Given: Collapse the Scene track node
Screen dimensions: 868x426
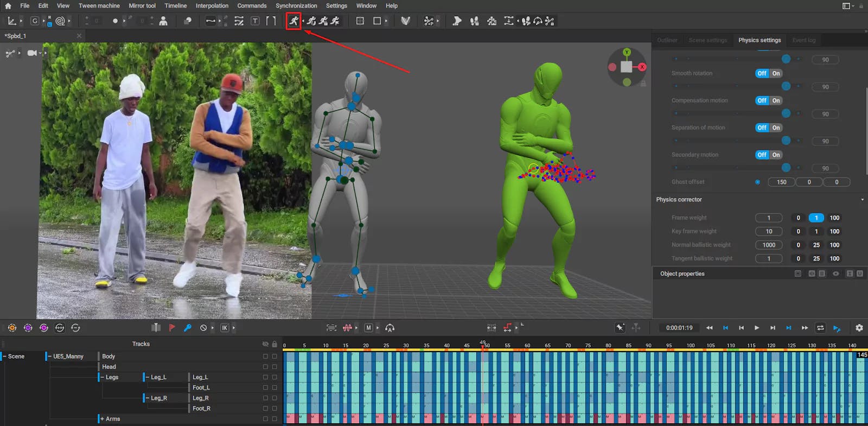Looking at the screenshot, I should (4, 357).
